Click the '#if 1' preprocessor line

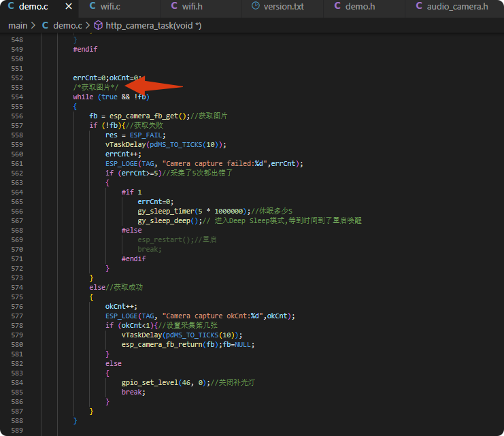pyautogui.click(x=131, y=192)
